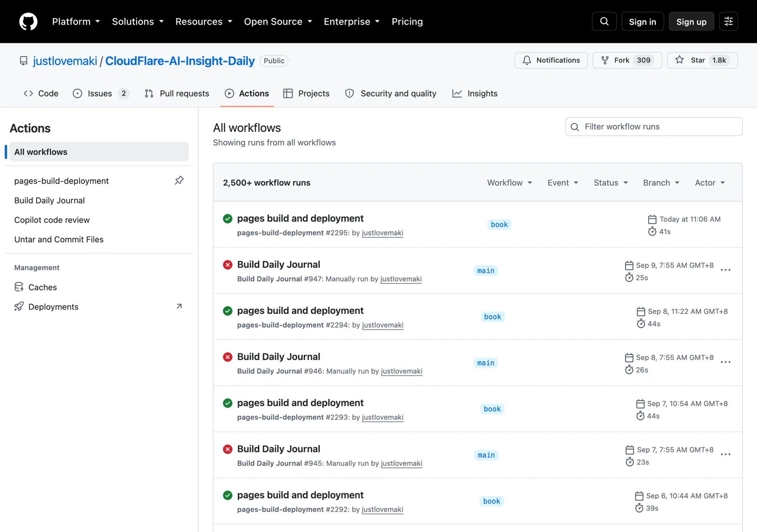The height and width of the screenshot is (532, 757).
Task: Expand the Open Source menu
Action: click(278, 22)
